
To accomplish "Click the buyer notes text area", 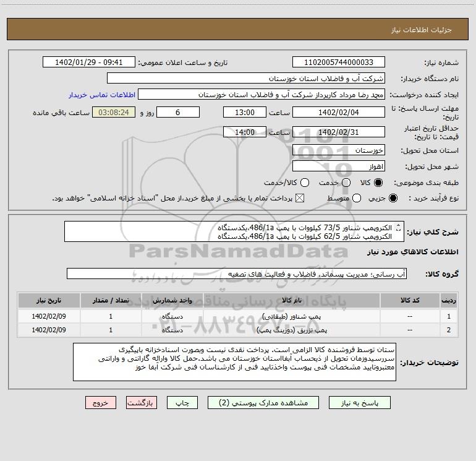I will 234,362.
